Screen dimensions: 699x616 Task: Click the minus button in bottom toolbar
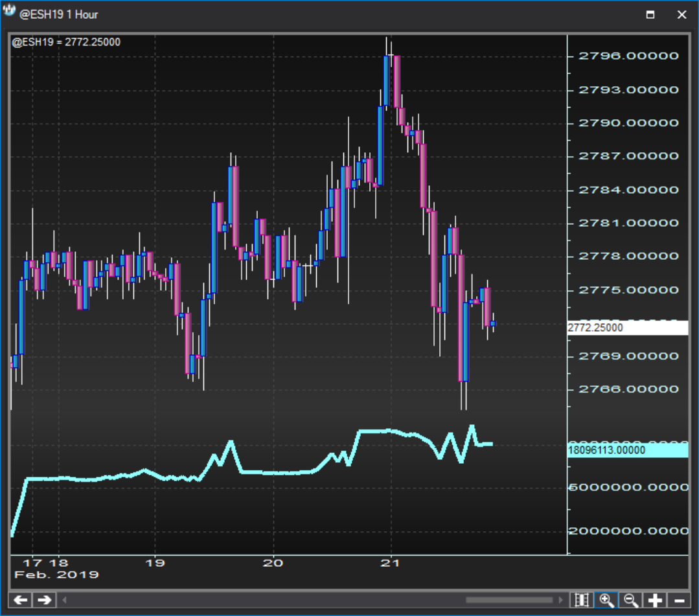pyautogui.click(x=680, y=600)
